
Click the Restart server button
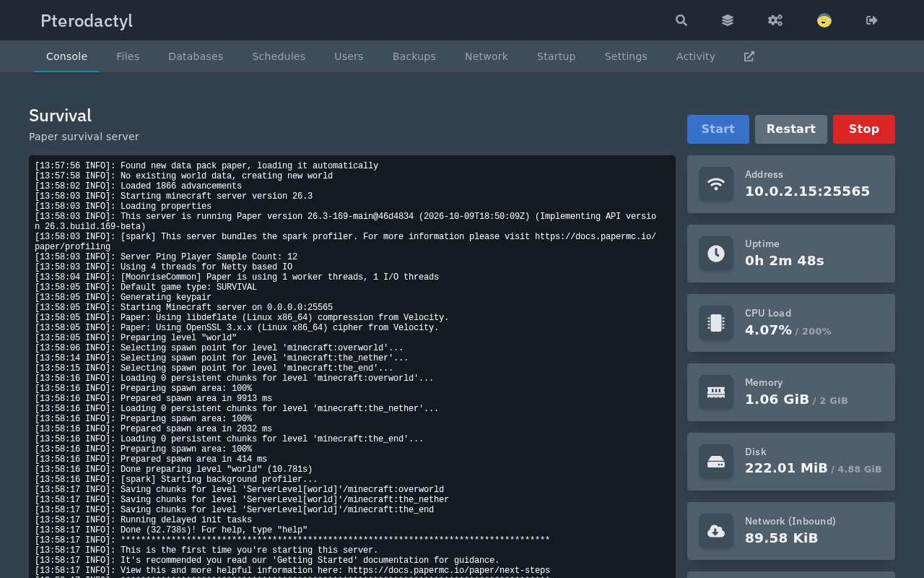(x=791, y=129)
